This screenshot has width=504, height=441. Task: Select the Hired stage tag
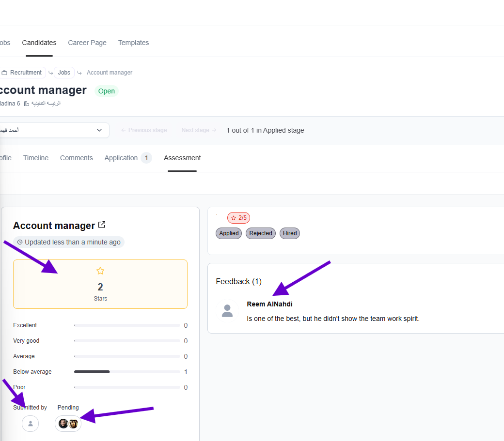click(x=290, y=233)
